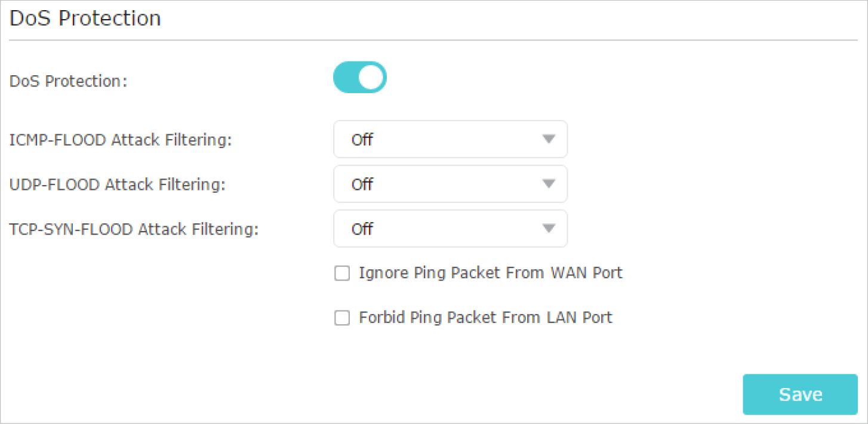Toggle the DoS Protection switch off
The height and width of the screenshot is (424, 868).
point(359,77)
